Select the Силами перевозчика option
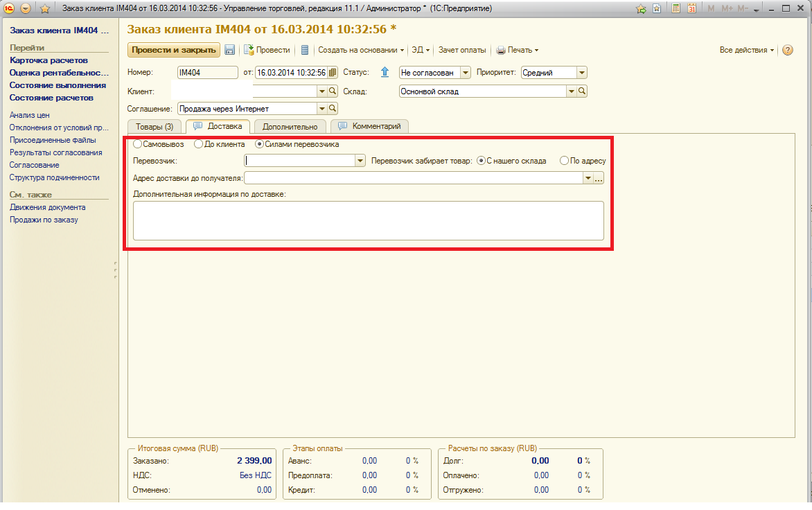The width and height of the screenshot is (812, 510). click(297, 144)
